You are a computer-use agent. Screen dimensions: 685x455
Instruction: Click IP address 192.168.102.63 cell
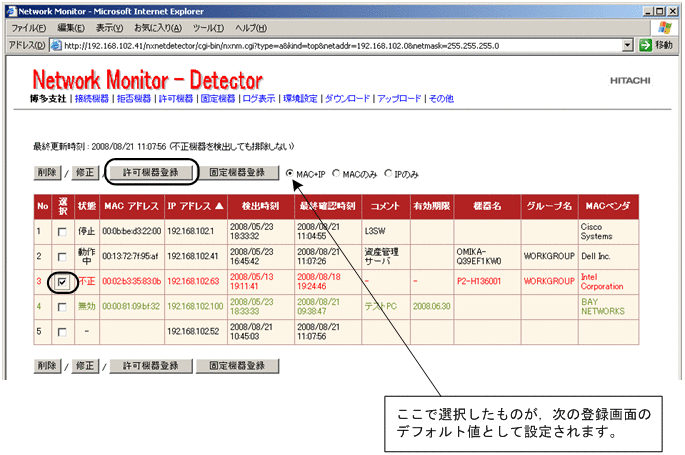[194, 282]
